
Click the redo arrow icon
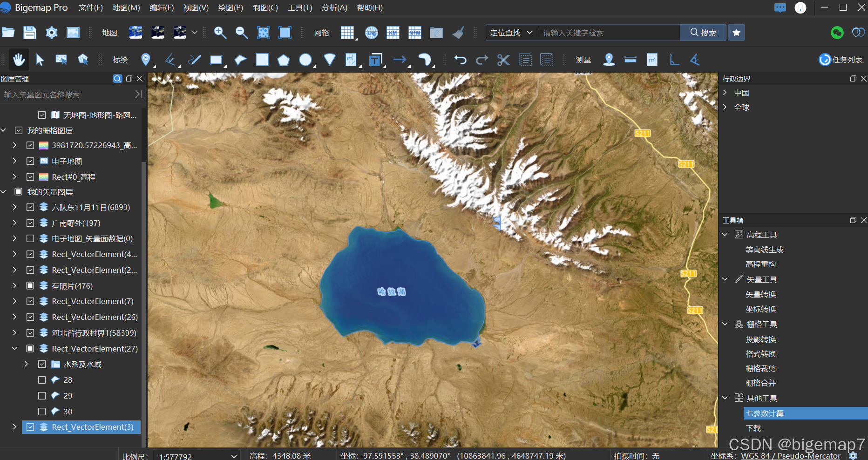pyautogui.click(x=482, y=60)
